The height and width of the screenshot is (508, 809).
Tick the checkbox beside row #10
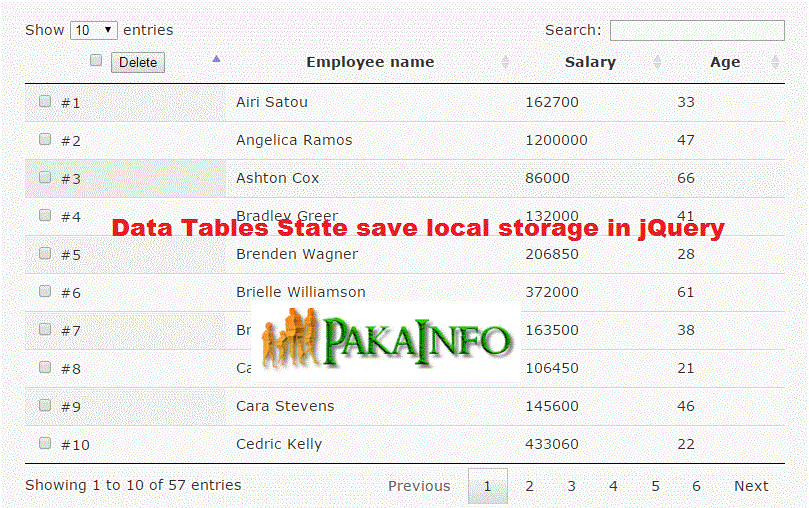(x=45, y=443)
